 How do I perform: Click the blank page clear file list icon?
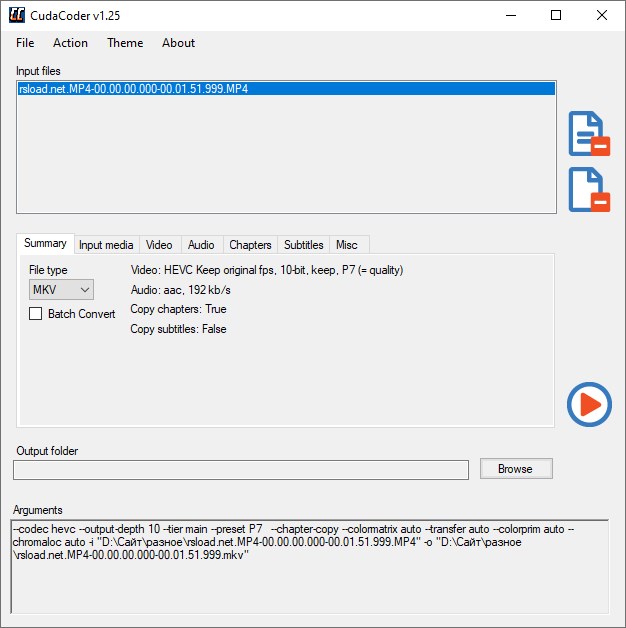589,190
